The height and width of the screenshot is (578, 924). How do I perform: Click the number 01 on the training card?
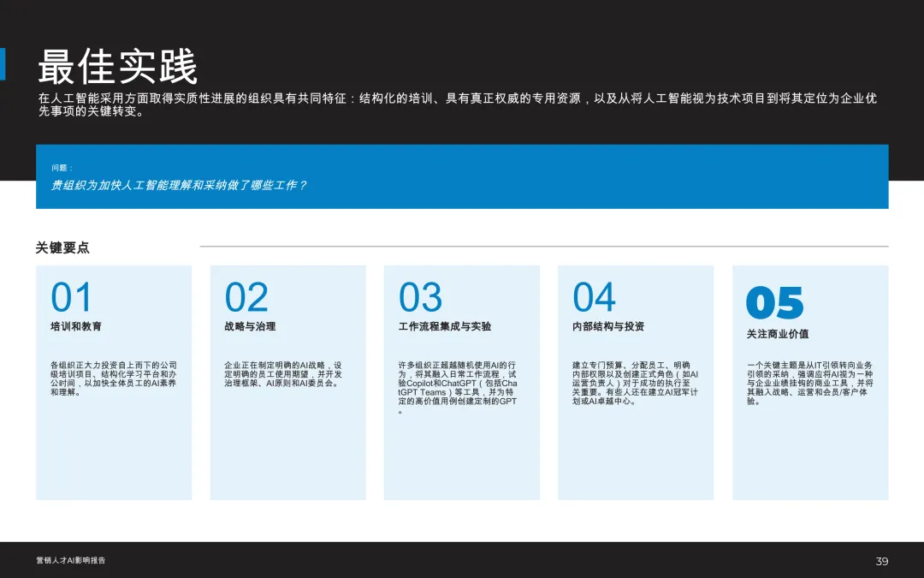[x=72, y=297]
